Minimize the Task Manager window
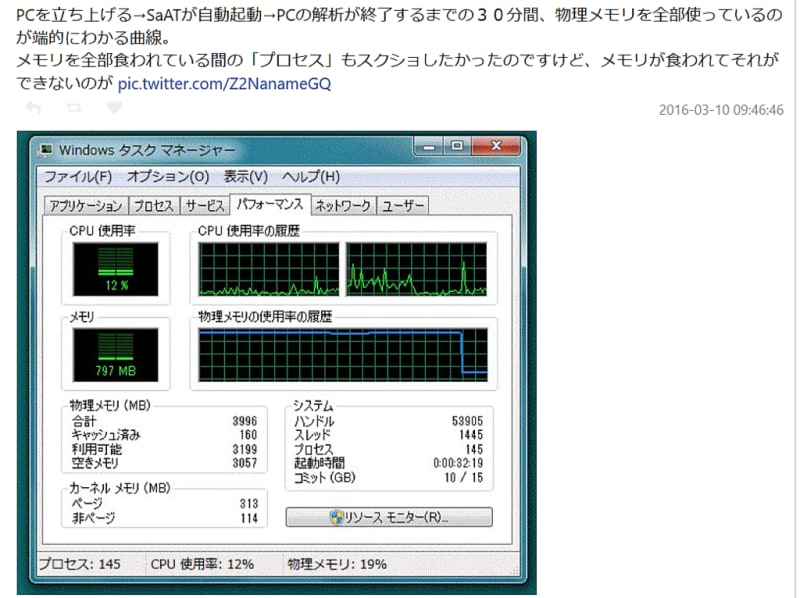800x598 pixels. 429,146
